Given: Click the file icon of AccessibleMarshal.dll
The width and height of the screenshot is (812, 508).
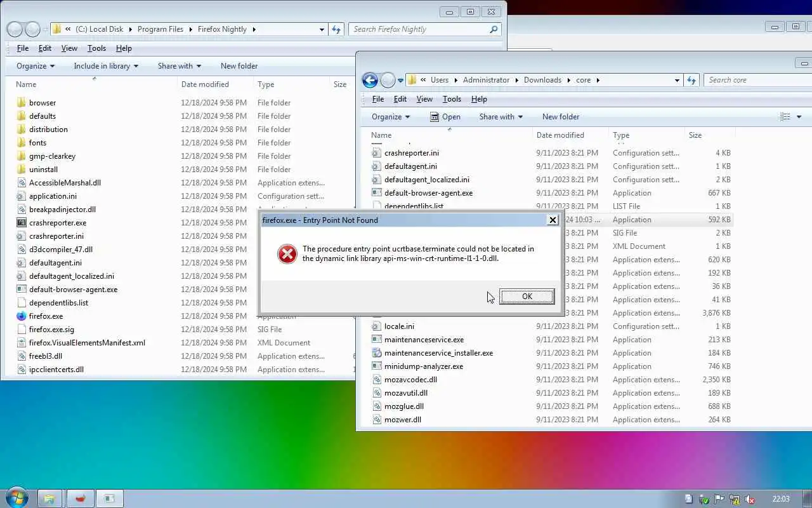Looking at the screenshot, I should [21, 182].
